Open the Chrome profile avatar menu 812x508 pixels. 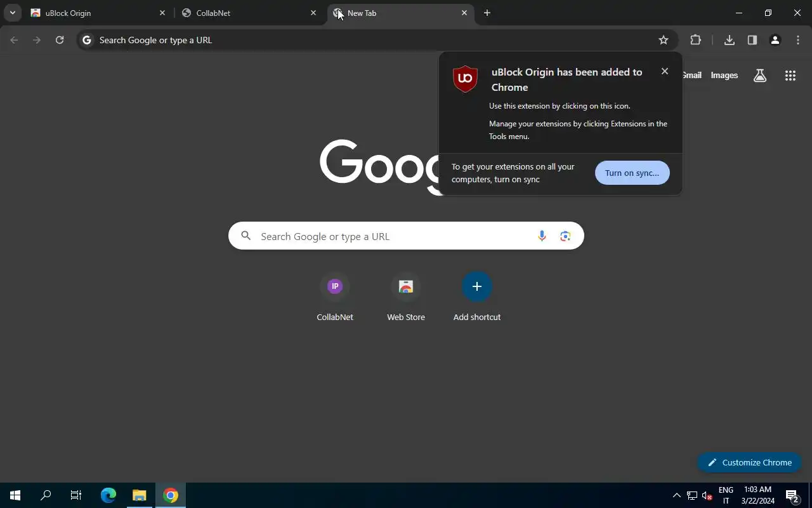(775, 40)
